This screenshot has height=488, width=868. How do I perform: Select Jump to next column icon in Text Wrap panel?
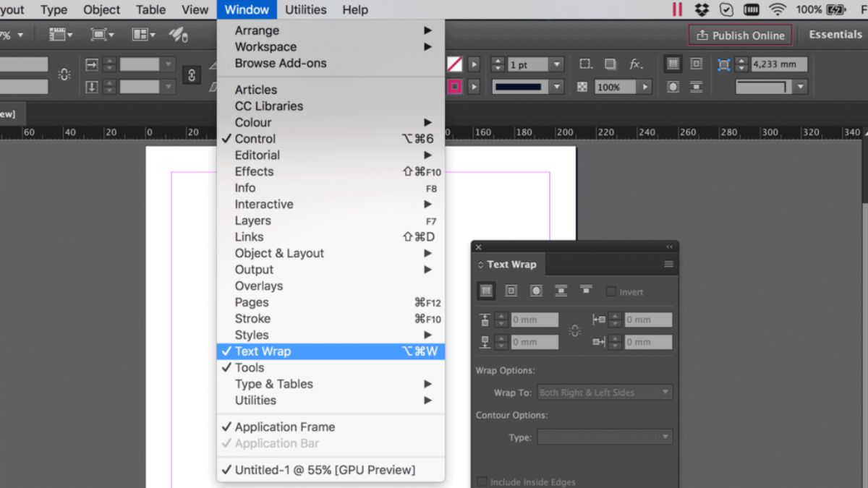(586, 290)
